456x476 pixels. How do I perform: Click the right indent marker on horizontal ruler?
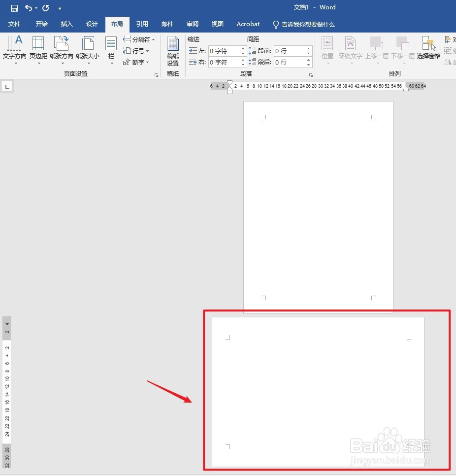tap(406, 88)
